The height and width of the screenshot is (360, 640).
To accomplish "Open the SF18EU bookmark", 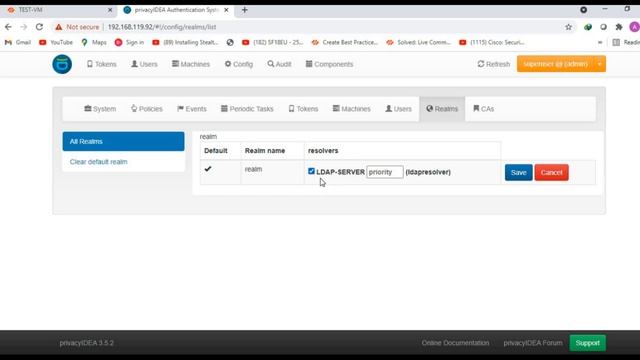I will pyautogui.click(x=273, y=42).
